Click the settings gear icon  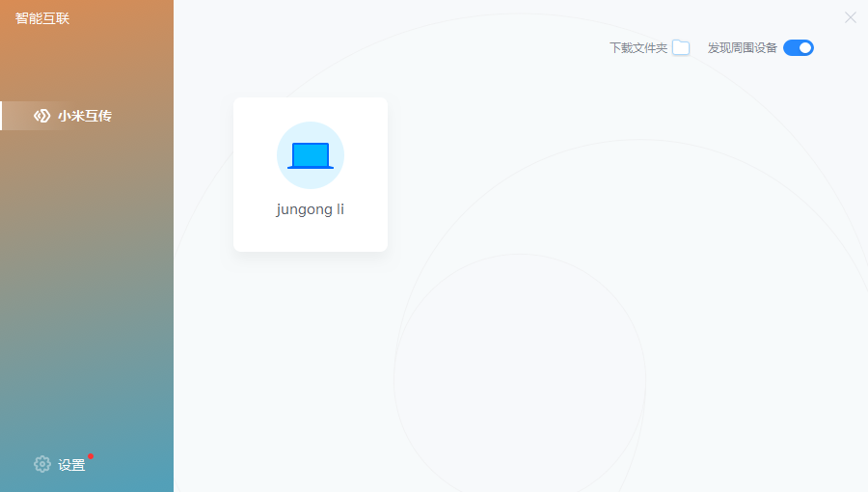(x=42, y=464)
